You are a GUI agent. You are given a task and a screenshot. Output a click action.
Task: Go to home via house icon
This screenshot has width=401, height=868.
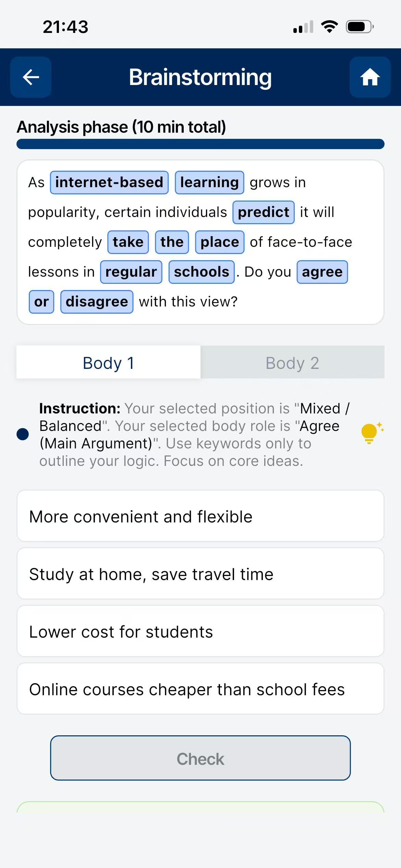(370, 77)
